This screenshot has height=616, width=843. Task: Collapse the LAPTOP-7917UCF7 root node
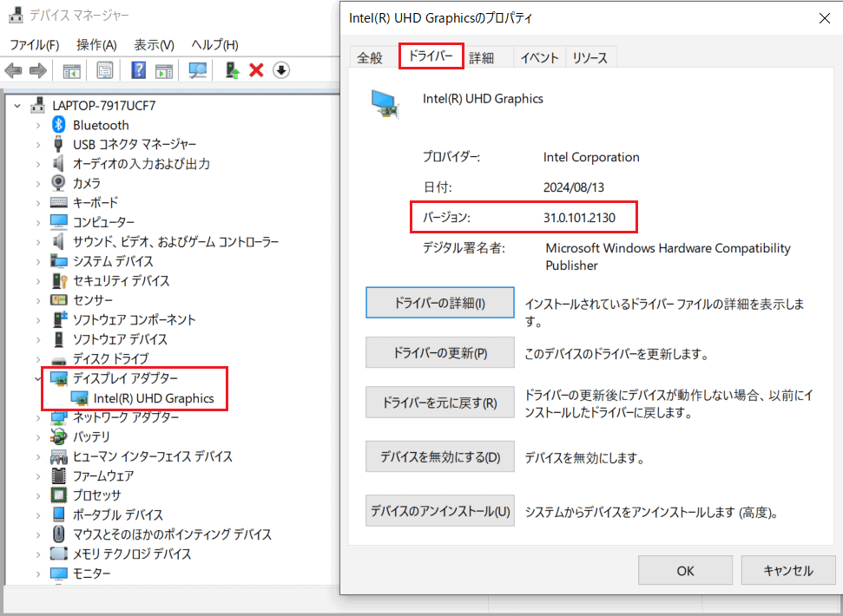(x=17, y=106)
